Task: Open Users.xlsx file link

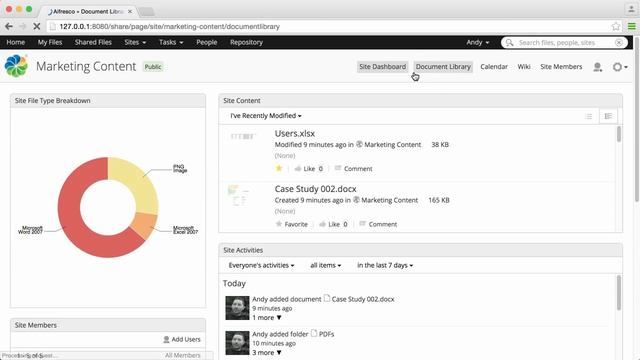Action: point(295,133)
